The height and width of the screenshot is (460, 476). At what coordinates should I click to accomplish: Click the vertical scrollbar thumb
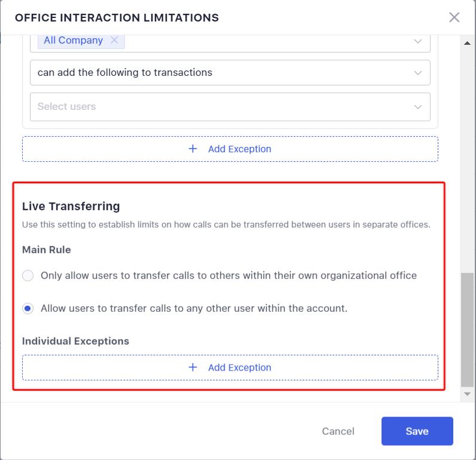pyautogui.click(x=468, y=329)
